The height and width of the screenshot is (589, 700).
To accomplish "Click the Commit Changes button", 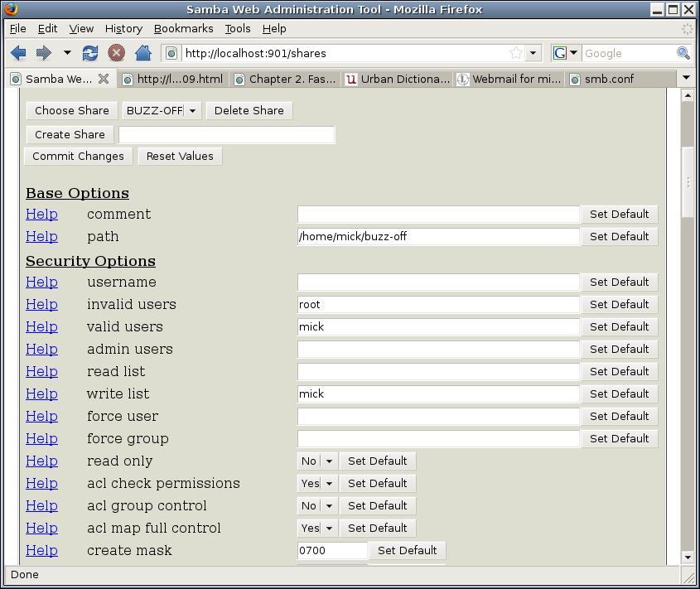I will tap(78, 156).
